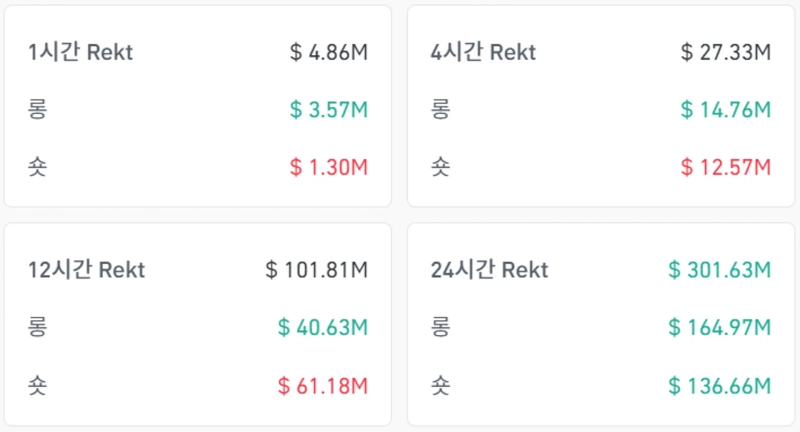800x432 pixels.
Task: Select the green $ 301.63M total value
Action: [719, 270]
